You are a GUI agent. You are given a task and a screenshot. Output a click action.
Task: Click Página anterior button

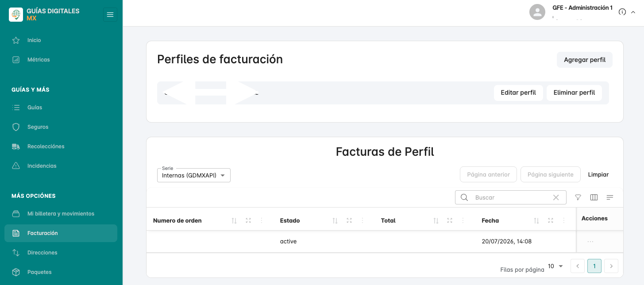[x=489, y=174]
